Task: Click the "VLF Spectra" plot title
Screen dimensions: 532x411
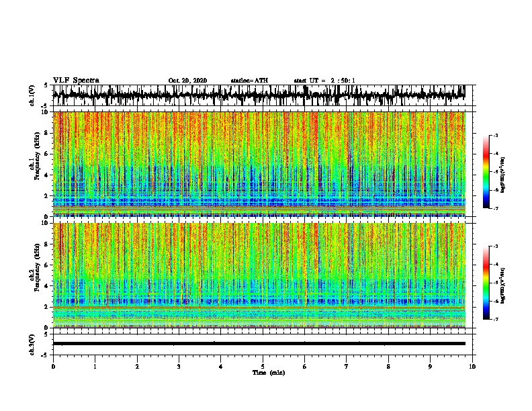Action: [76, 81]
